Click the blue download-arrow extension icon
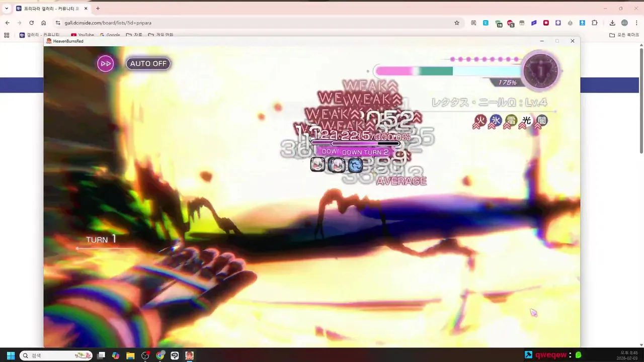The image size is (644, 362). [582, 23]
